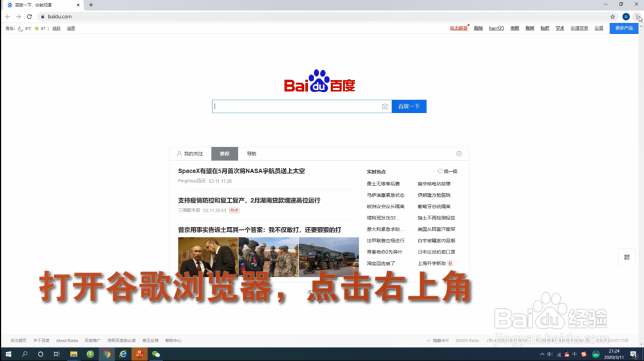Click the 意见反馈 footer link
644x361 pixels.
pyautogui.click(x=150, y=340)
